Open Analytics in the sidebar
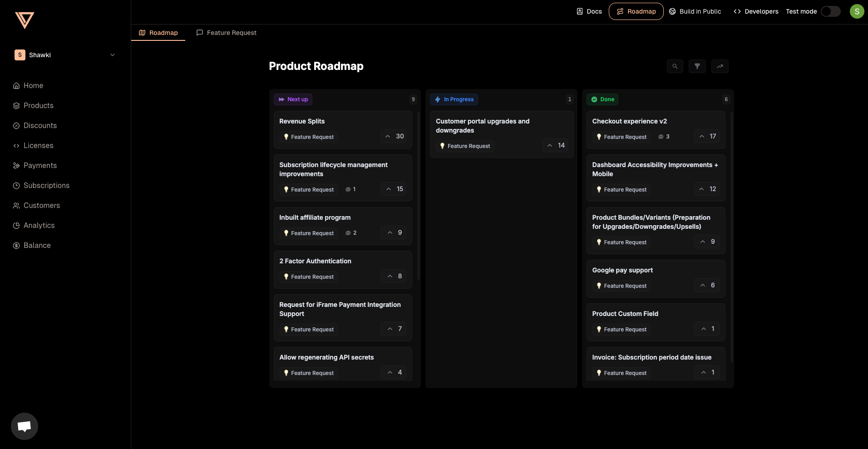Viewport: 868px width, 449px height. click(39, 226)
